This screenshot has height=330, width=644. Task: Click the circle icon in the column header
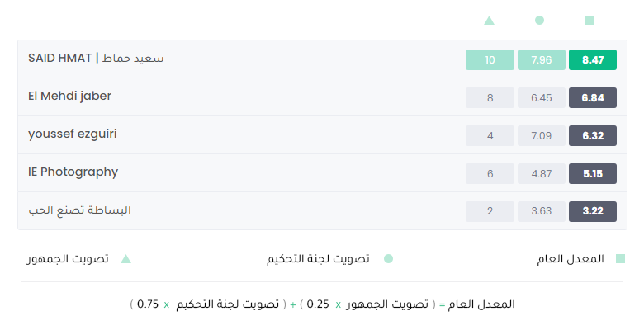click(x=540, y=20)
